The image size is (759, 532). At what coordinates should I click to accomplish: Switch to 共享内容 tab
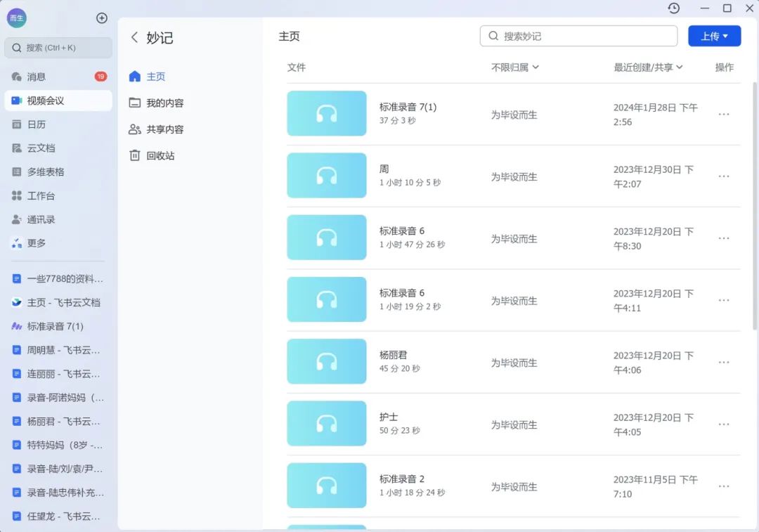tap(164, 129)
